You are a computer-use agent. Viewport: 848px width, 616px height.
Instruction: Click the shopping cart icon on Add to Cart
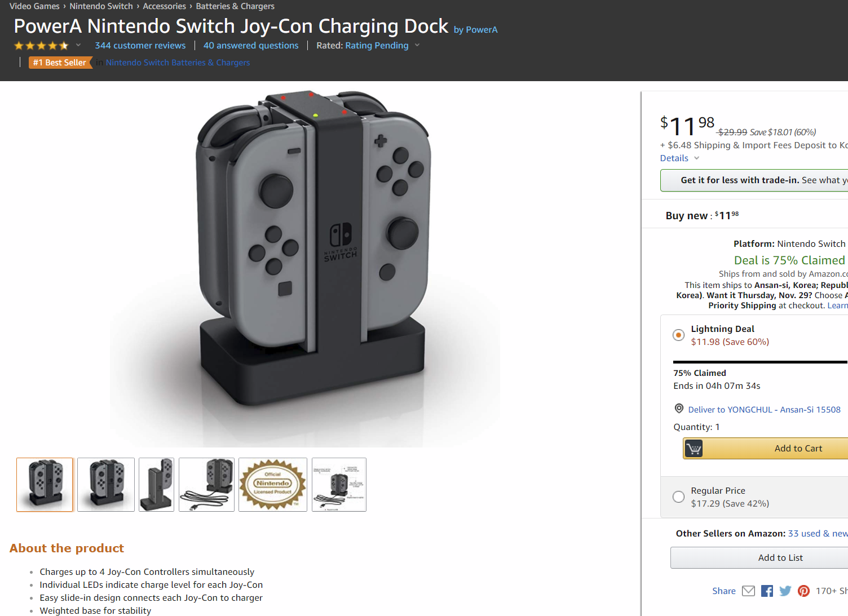pyautogui.click(x=694, y=449)
